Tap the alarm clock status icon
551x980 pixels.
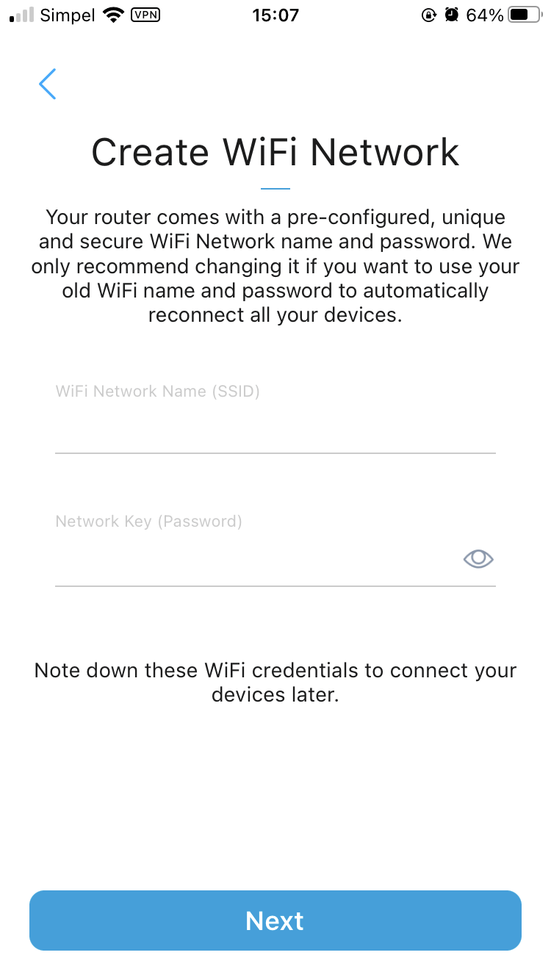(x=452, y=15)
